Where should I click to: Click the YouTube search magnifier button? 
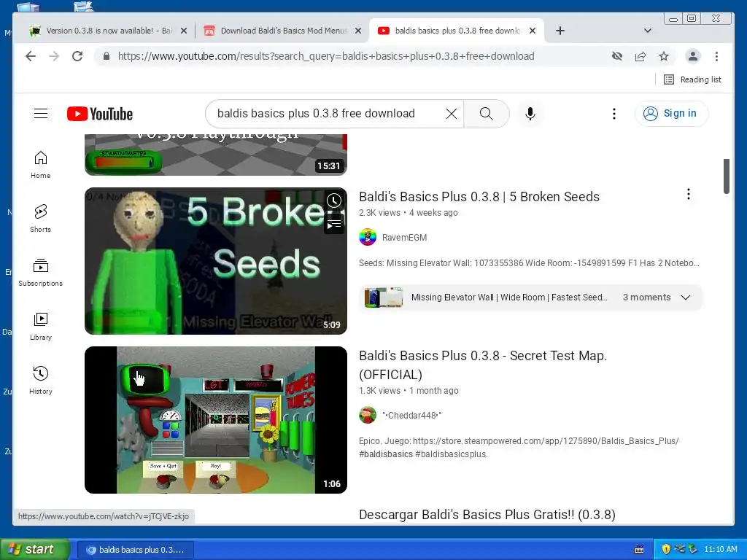(486, 113)
